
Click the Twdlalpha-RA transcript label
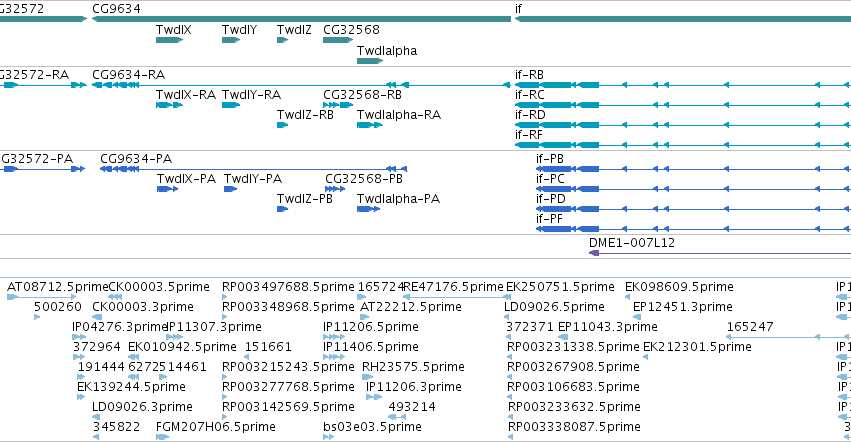pos(399,115)
